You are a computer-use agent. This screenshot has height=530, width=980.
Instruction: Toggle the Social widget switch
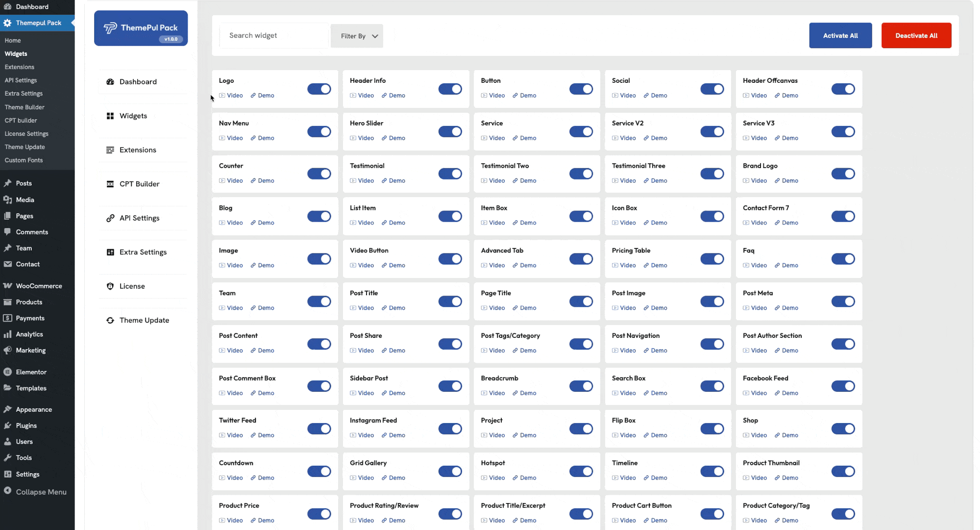(712, 89)
